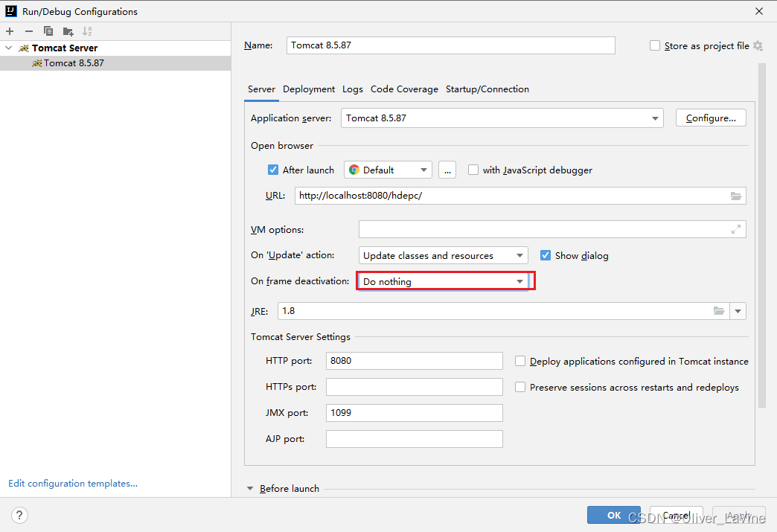Open the Application server dropdown
The image size is (777, 532).
(502, 118)
